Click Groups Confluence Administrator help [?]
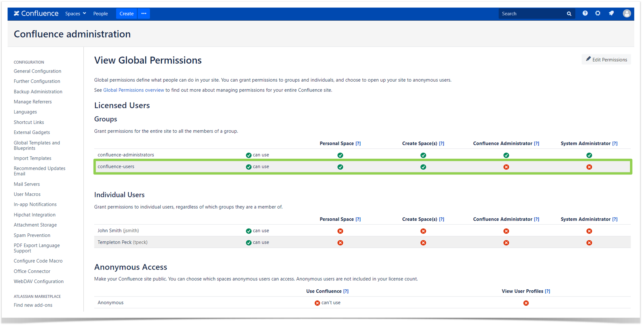 point(536,144)
